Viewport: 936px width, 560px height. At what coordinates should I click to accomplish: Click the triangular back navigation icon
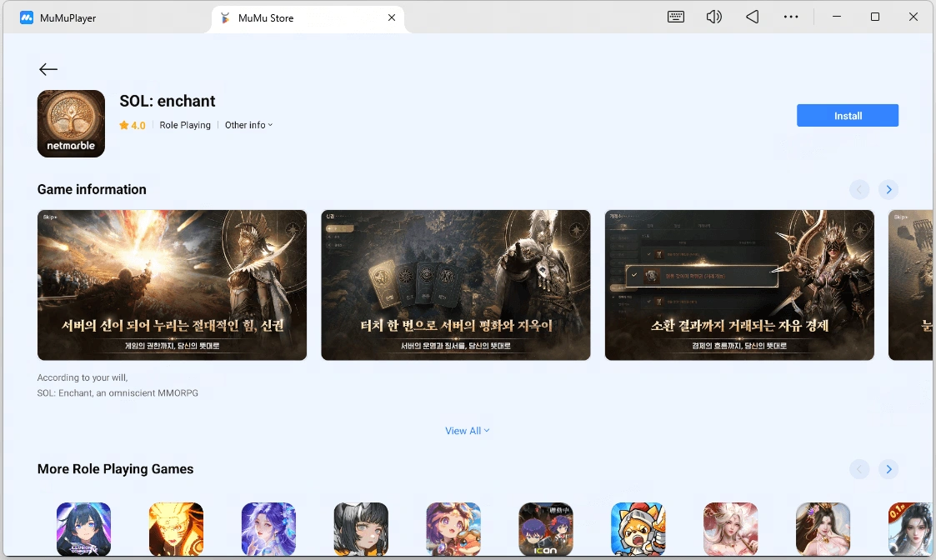(x=752, y=17)
